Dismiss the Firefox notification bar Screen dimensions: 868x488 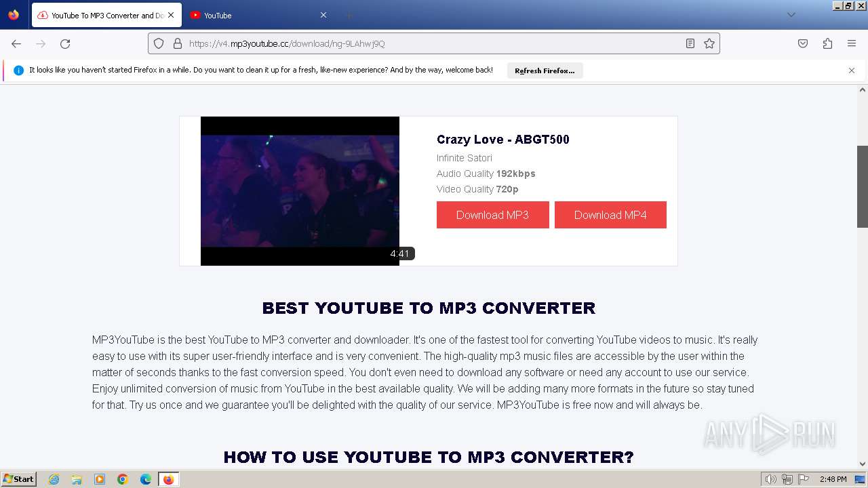pyautogui.click(x=852, y=70)
